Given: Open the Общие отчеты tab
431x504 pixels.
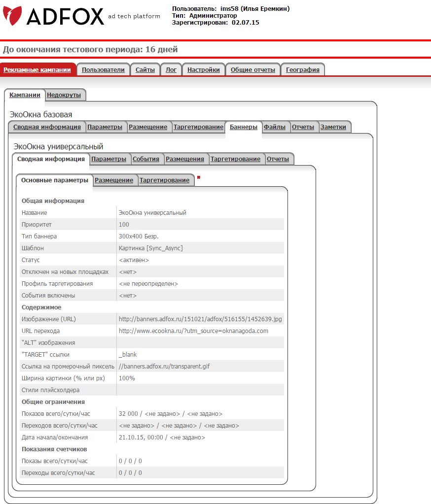Looking at the screenshot, I should pos(252,70).
